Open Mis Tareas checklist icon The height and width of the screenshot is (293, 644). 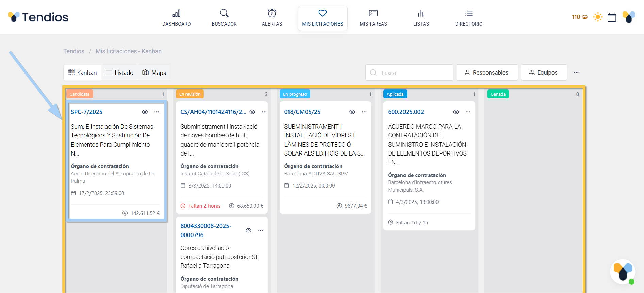click(373, 14)
